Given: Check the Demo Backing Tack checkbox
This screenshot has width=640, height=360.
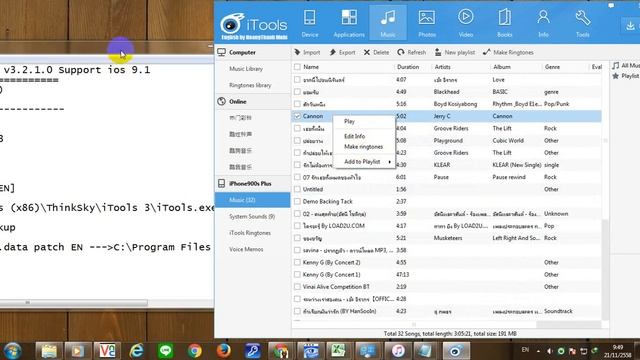Looking at the screenshot, I should point(297,202).
